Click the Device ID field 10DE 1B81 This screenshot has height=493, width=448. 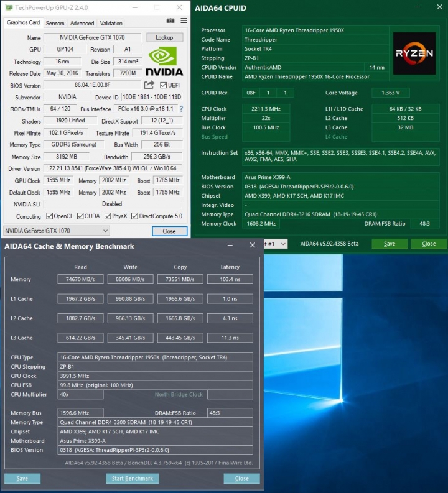(152, 97)
